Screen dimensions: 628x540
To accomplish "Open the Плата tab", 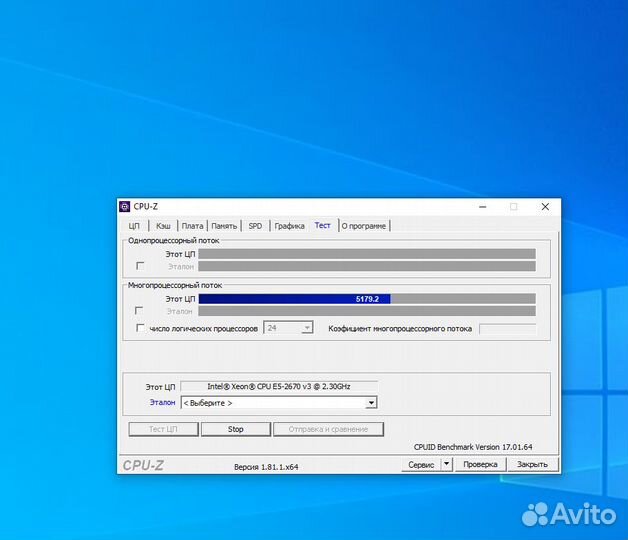I will coord(192,226).
